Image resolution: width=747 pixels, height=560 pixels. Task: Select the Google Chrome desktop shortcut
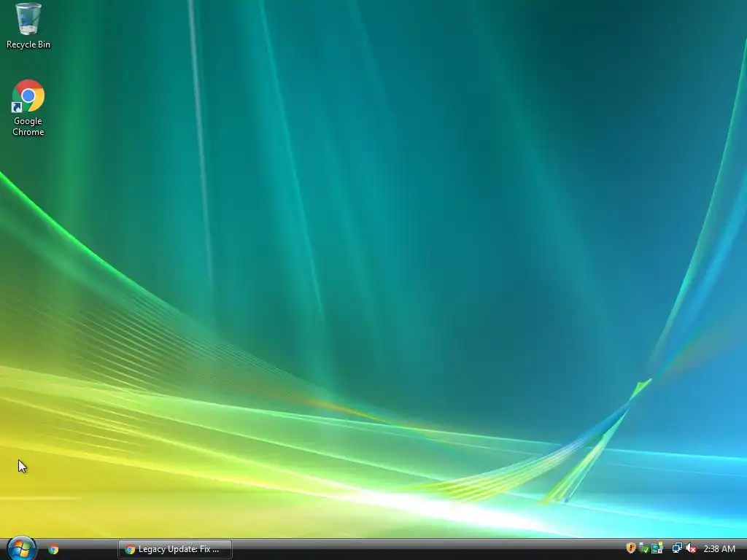tap(28, 96)
